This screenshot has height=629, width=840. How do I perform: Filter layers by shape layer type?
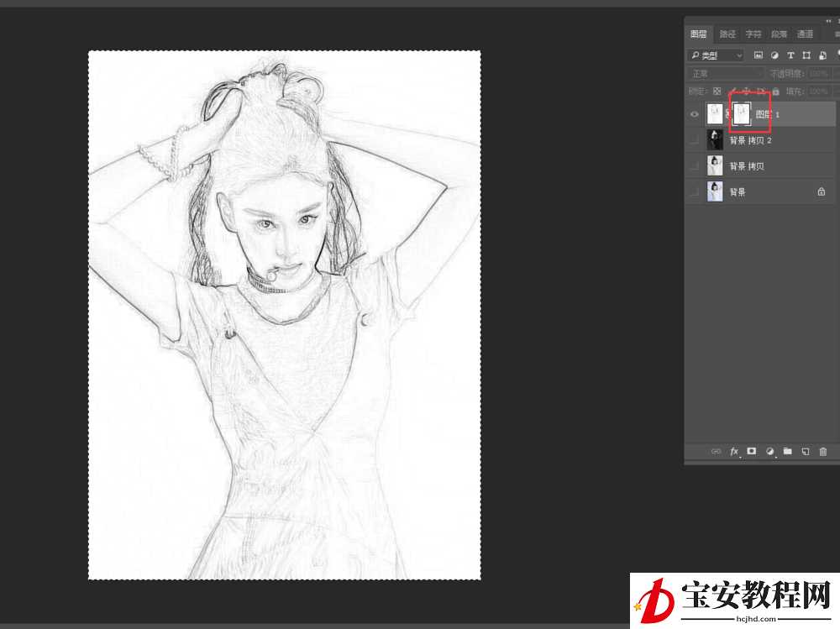click(806, 55)
